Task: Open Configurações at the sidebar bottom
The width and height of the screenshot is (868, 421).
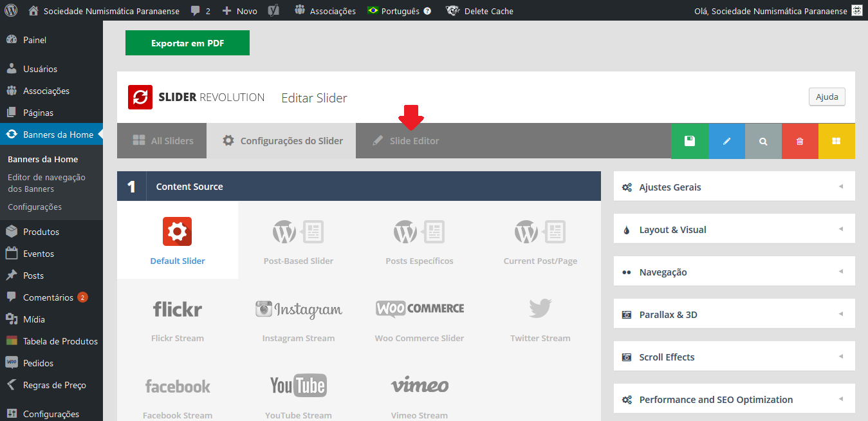Action: tap(51, 414)
